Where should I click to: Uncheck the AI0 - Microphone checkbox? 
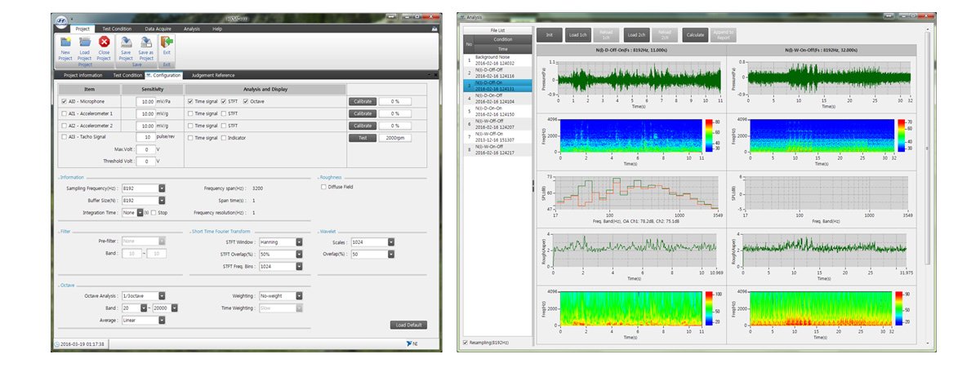click(x=64, y=101)
